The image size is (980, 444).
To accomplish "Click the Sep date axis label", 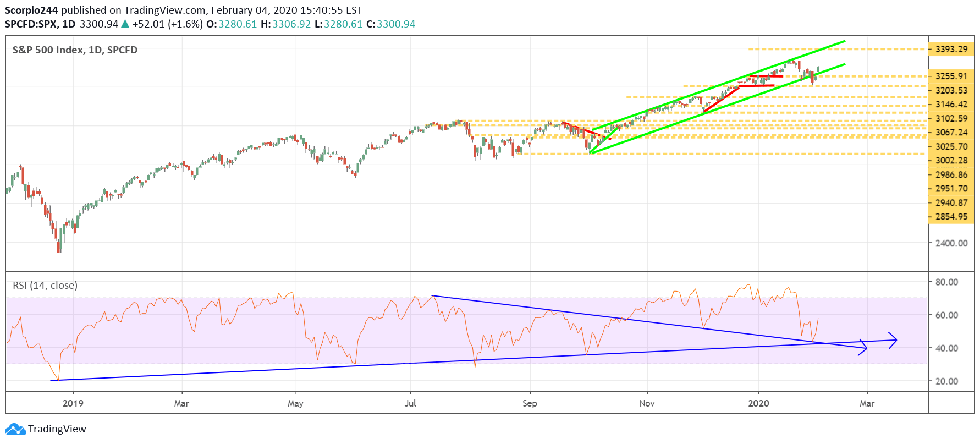I will coord(530,403).
